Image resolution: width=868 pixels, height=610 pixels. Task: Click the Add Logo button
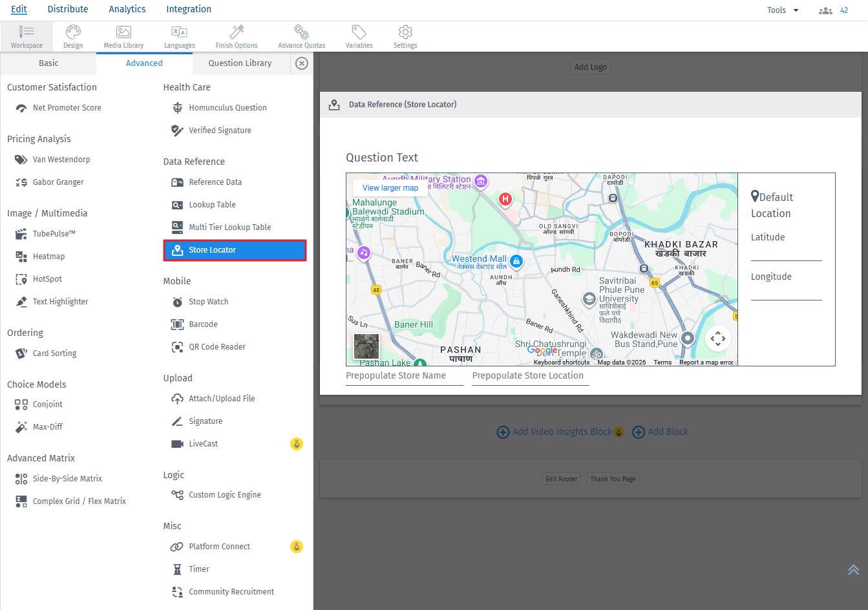coord(590,67)
